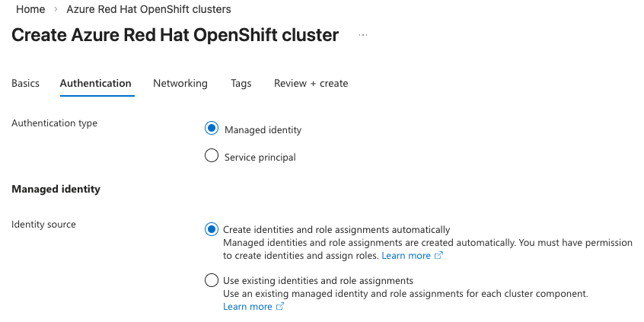The width and height of the screenshot is (644, 322).
Task: Choose Use existing identities and role assignments
Action: click(x=212, y=281)
